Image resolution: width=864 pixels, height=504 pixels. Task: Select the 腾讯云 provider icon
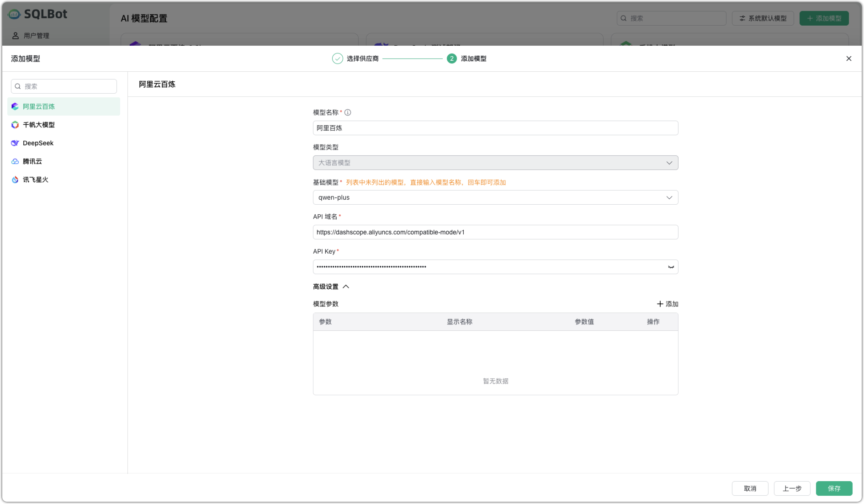tap(15, 161)
